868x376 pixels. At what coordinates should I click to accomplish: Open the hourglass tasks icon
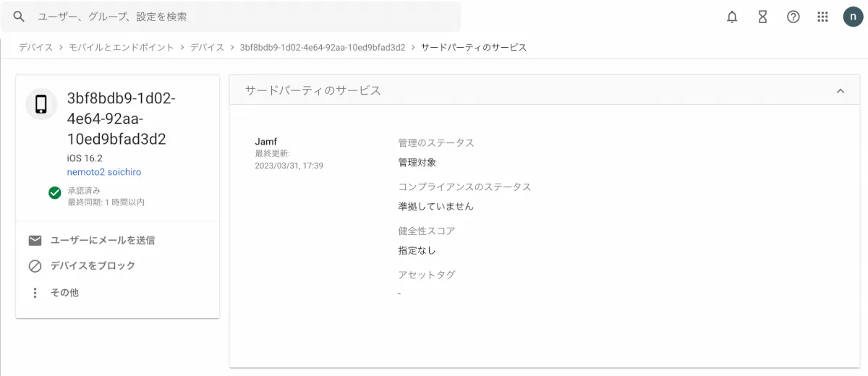pyautogui.click(x=762, y=17)
